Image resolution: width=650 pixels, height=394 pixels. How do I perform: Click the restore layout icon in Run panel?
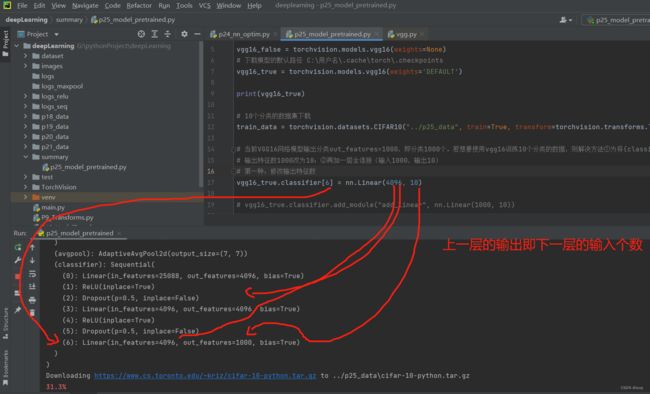(18, 293)
